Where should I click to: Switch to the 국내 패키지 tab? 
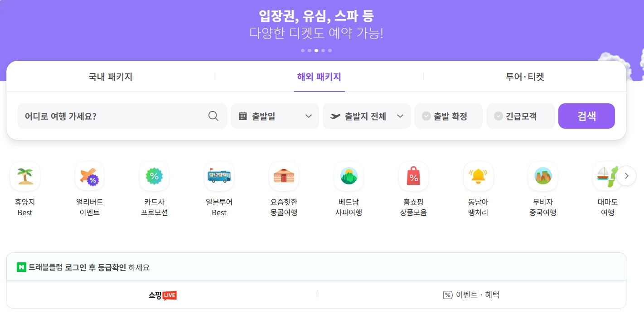pos(110,77)
